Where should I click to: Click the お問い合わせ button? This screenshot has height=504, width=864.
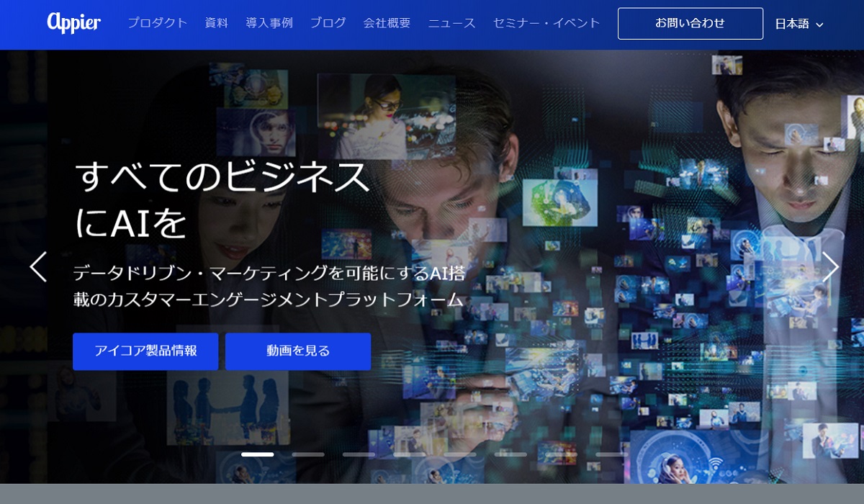click(x=690, y=23)
